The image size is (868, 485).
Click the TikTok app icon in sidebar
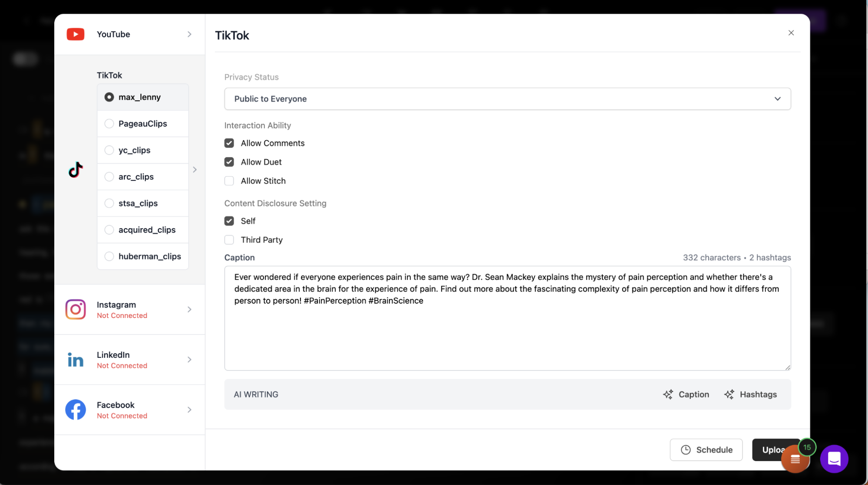click(x=75, y=169)
